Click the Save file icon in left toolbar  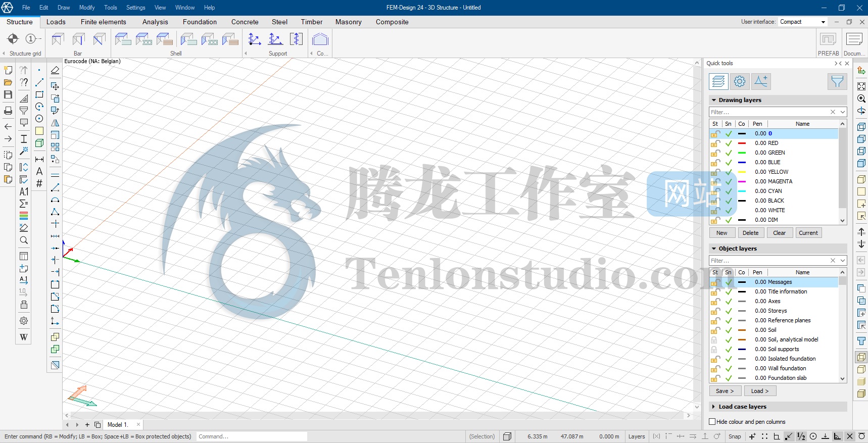click(8, 94)
